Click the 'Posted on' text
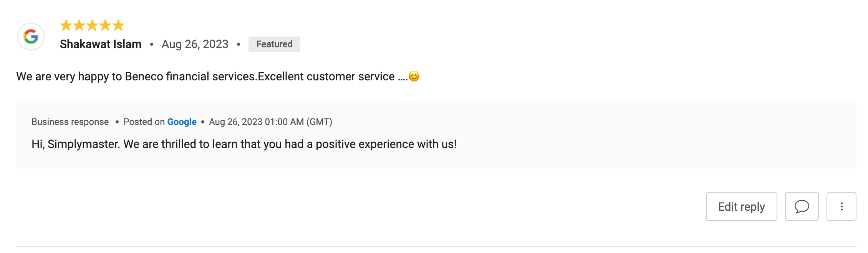Screen dimensions: 868x253 pyautogui.click(x=144, y=122)
